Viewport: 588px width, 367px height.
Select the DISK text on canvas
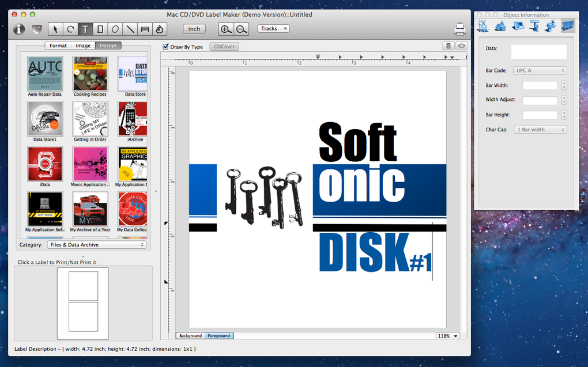[x=364, y=252]
